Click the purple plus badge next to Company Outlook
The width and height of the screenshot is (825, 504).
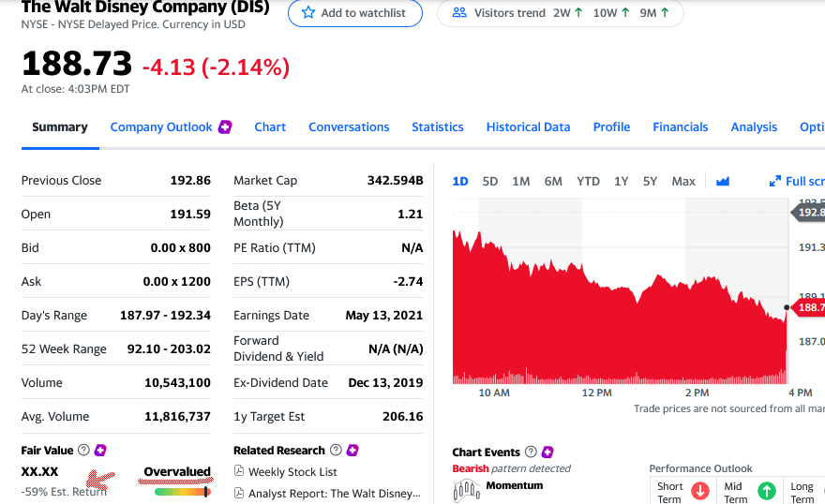225,126
